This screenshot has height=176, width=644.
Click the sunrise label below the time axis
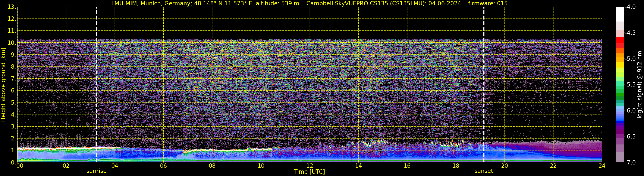(97, 171)
